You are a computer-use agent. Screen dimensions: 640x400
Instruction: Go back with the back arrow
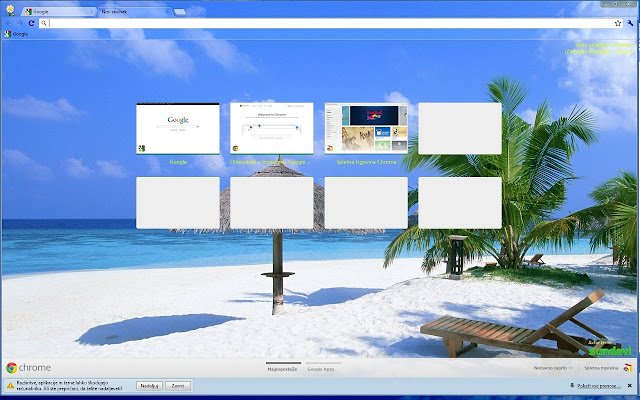pyautogui.click(x=9, y=23)
